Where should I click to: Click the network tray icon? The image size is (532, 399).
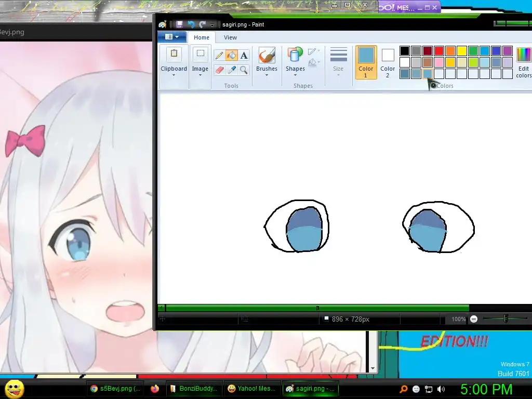pyautogui.click(x=429, y=389)
